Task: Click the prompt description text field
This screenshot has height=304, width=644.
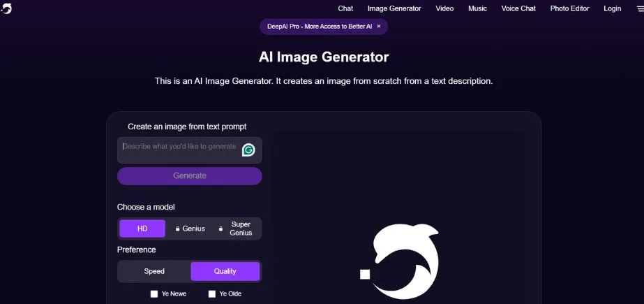Action: [x=189, y=150]
